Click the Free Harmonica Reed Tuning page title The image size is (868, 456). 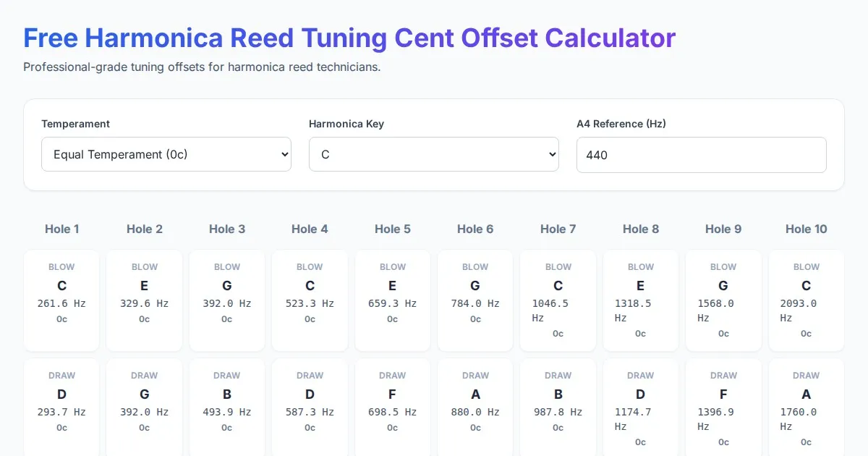pyautogui.click(x=349, y=38)
